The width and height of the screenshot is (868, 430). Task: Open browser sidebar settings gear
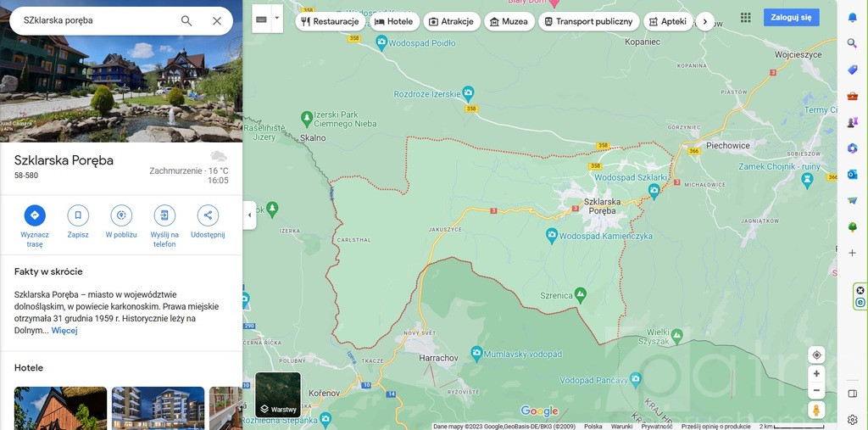click(x=853, y=420)
